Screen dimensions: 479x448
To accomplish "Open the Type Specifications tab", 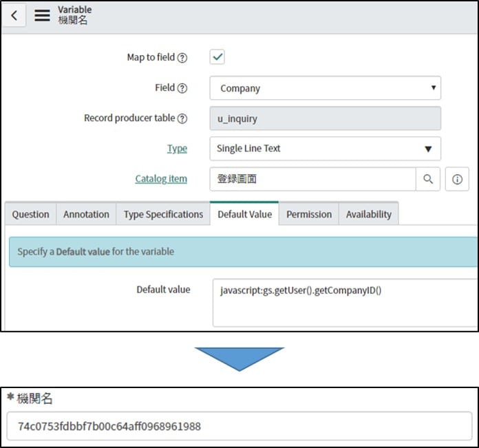I will click(x=163, y=215).
